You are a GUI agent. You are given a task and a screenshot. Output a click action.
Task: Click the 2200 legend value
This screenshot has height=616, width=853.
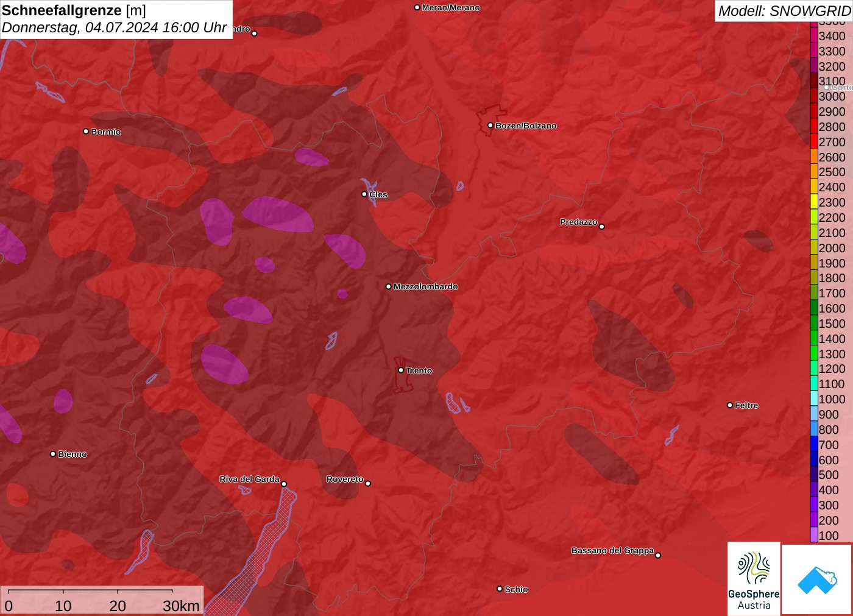pos(832,218)
